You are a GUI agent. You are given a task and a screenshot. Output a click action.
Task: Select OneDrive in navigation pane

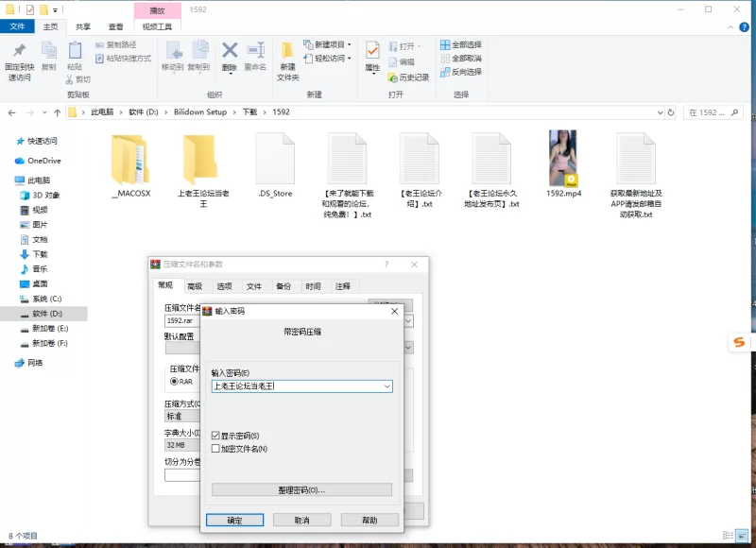pos(38,161)
